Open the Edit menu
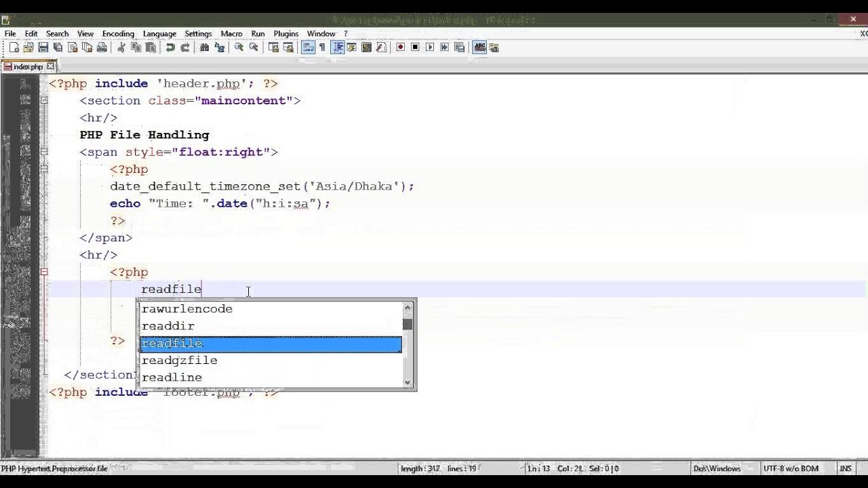 click(31, 33)
